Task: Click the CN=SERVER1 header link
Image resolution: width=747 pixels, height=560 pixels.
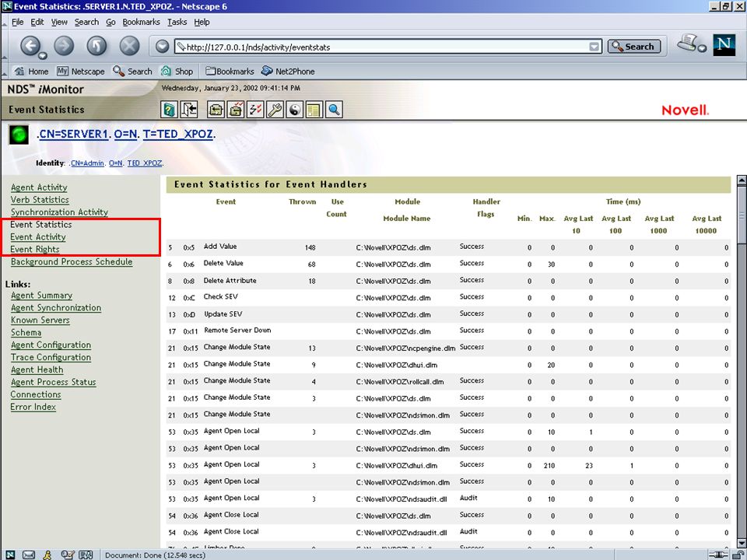Action: click(x=72, y=135)
